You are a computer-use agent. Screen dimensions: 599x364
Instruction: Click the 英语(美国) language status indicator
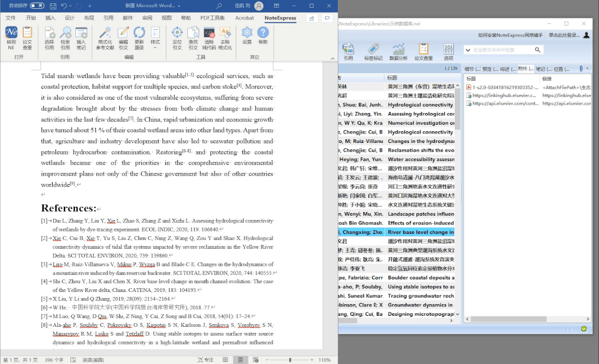[x=93, y=360]
